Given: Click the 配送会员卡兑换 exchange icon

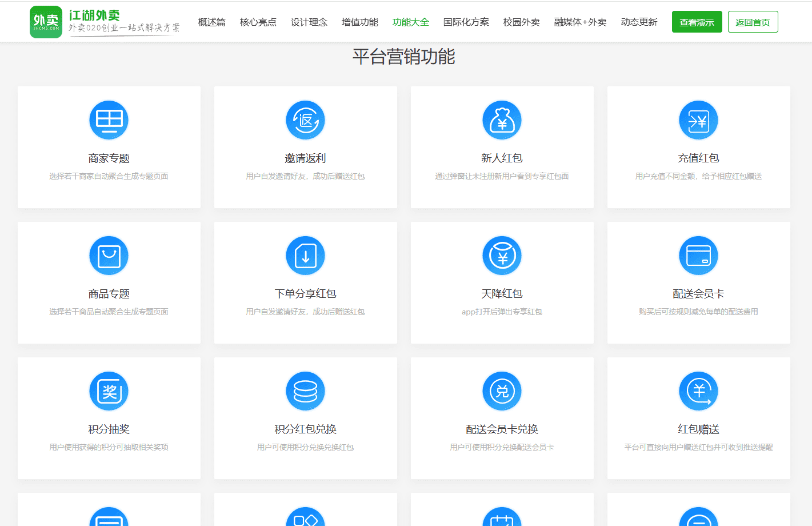Looking at the screenshot, I should (x=502, y=391).
